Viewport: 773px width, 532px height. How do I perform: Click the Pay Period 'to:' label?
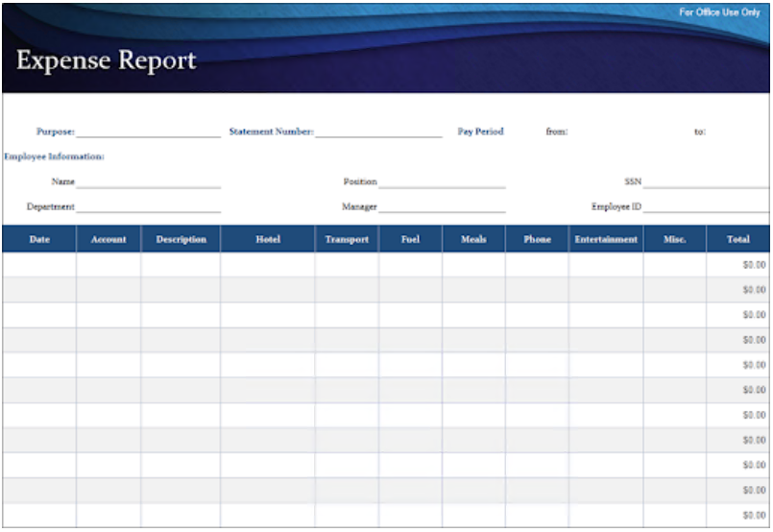click(700, 132)
